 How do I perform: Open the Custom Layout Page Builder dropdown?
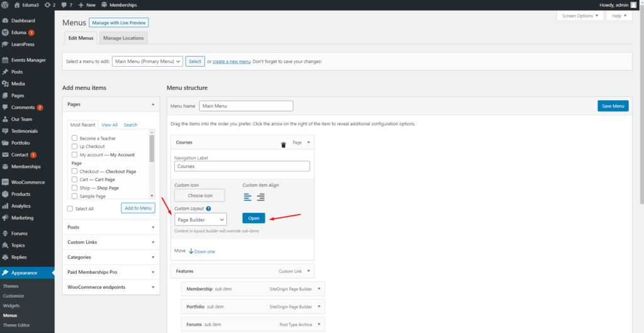click(x=201, y=220)
